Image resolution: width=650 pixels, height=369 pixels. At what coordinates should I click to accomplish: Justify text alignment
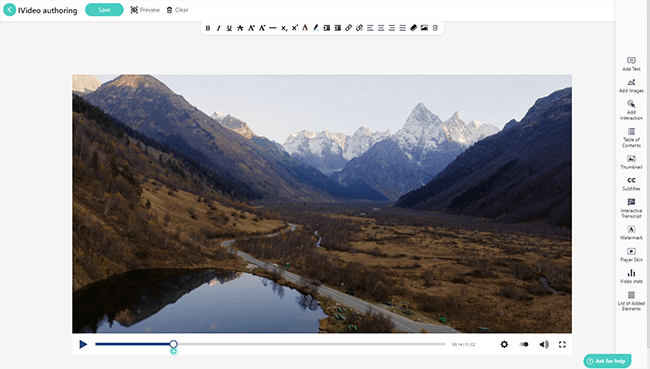point(403,28)
